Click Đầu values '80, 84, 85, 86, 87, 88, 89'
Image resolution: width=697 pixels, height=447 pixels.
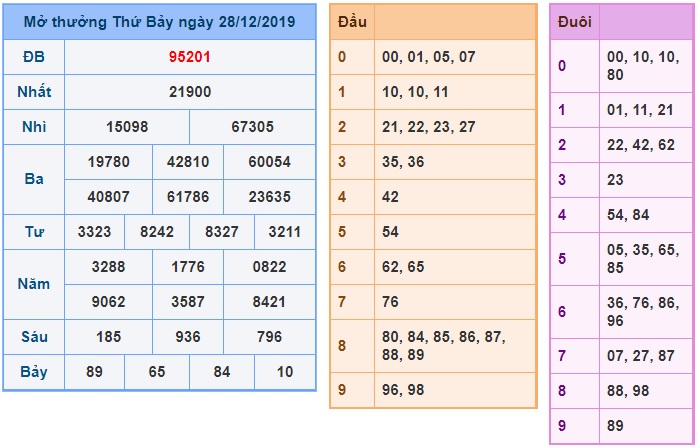pyautogui.click(x=444, y=346)
